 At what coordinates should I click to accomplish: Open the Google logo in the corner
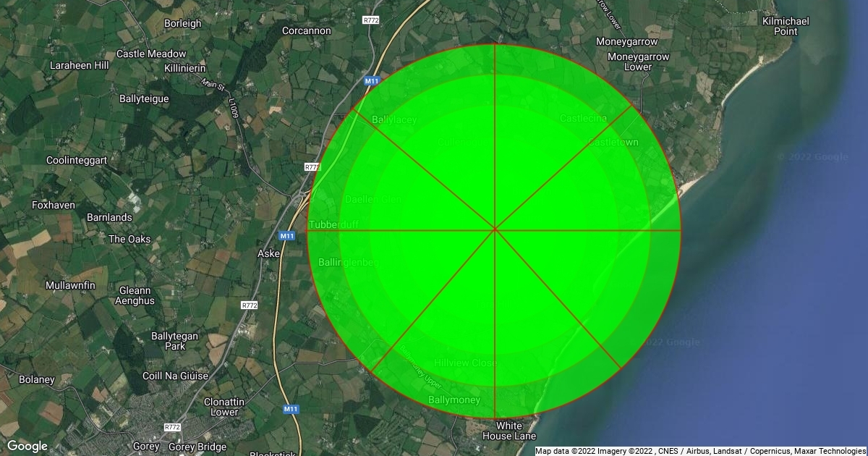pos(27,446)
